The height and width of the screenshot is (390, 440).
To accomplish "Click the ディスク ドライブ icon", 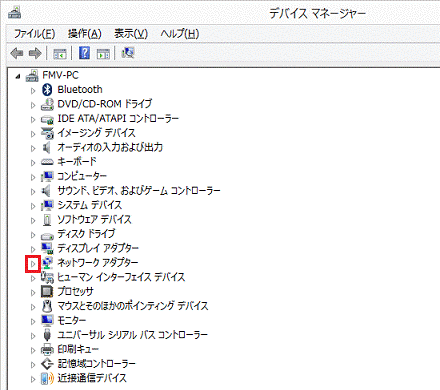I will [47, 235].
